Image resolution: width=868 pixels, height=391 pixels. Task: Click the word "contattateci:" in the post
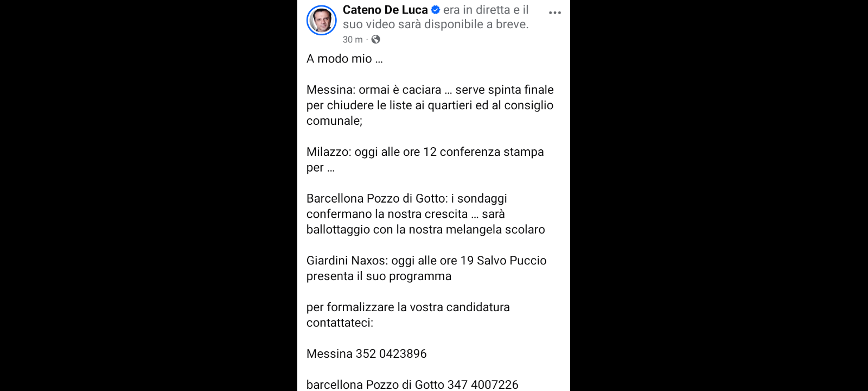[x=340, y=323]
